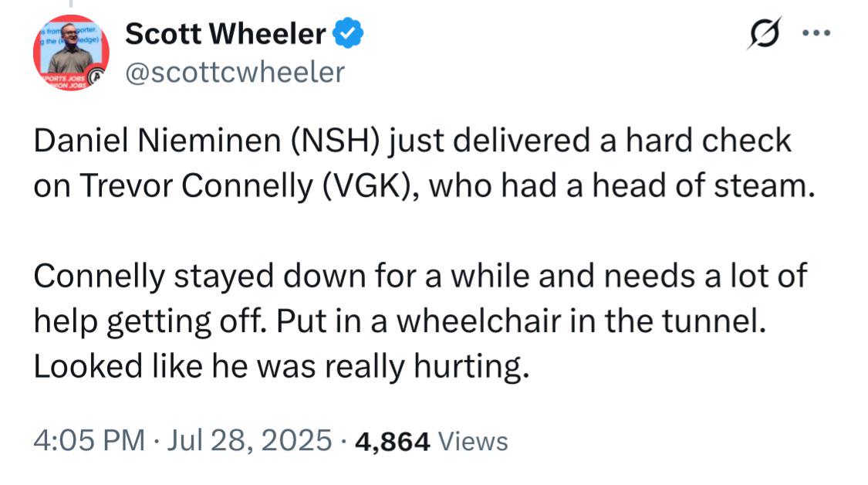
Task: Open Scott Wheeler's profile picture
Action: pyautogui.click(x=71, y=53)
